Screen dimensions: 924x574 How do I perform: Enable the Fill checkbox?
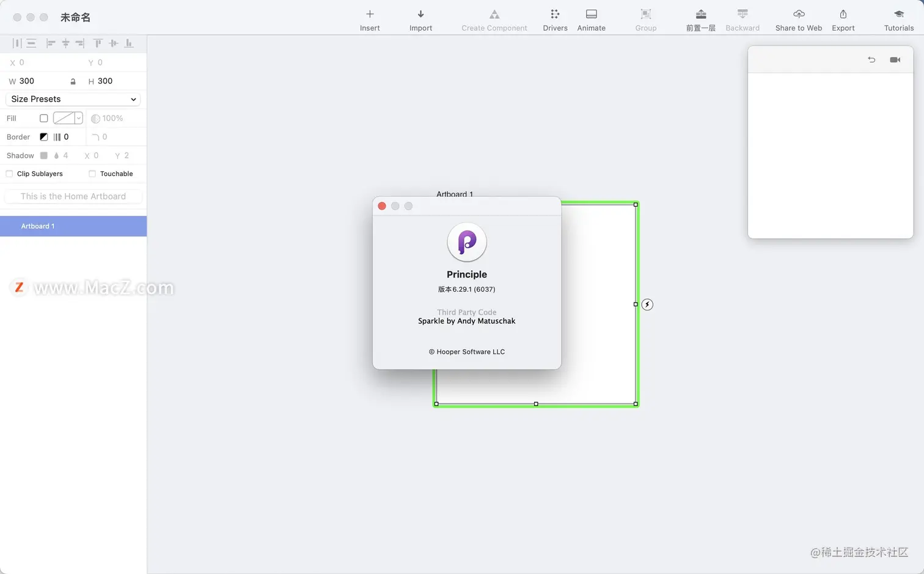click(43, 118)
